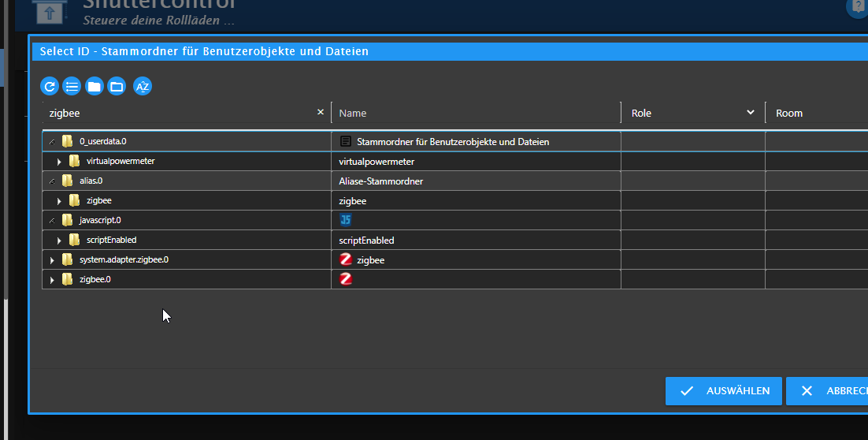This screenshot has width=868, height=440.
Task: Select the virtualpowermeter tree entry
Action: [121, 162]
